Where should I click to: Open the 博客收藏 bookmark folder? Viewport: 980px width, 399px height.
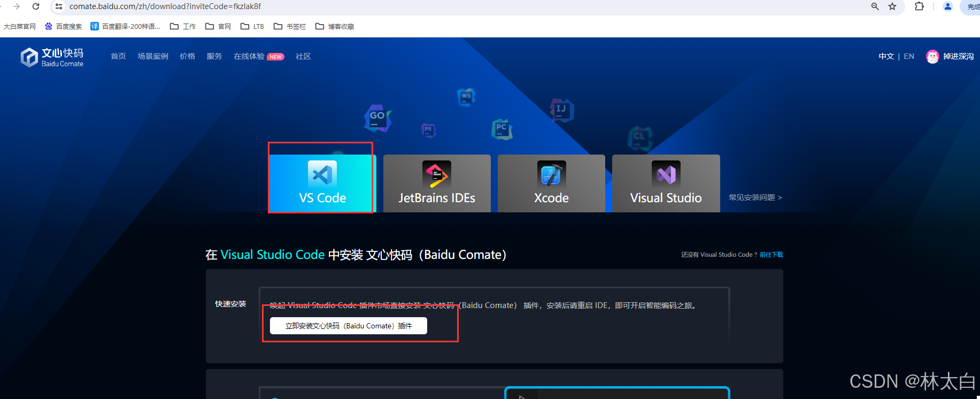pos(335,26)
